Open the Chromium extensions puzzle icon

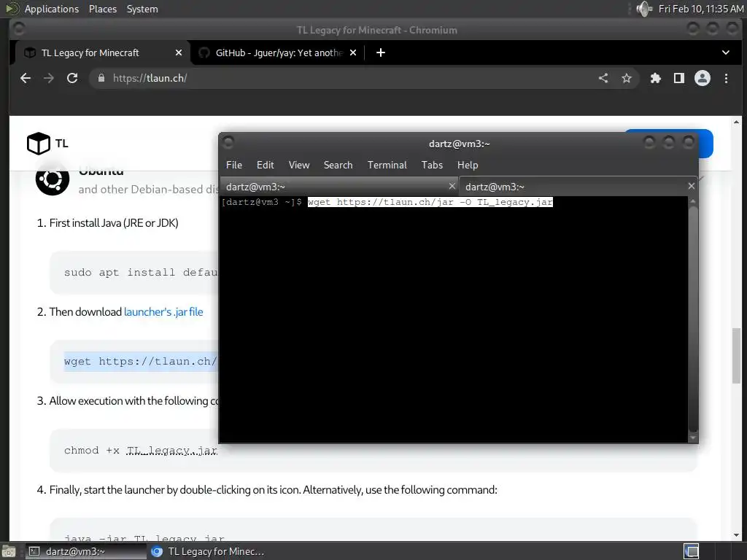656,78
